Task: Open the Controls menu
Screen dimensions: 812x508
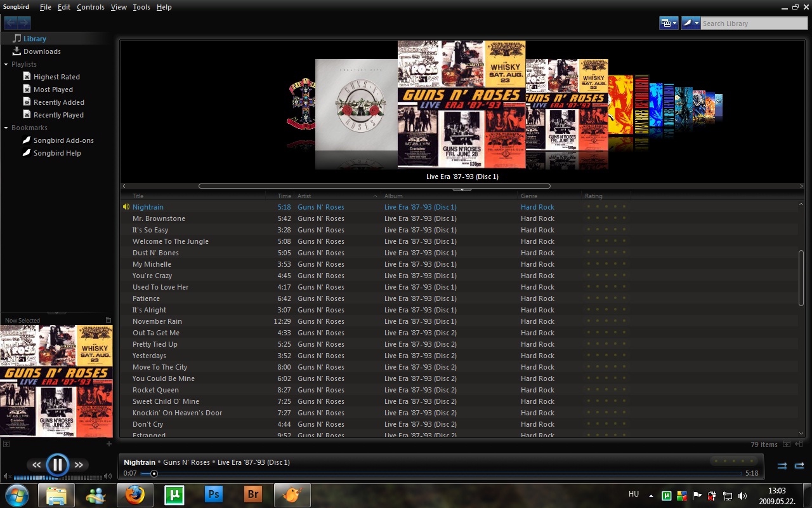Action: click(x=91, y=7)
